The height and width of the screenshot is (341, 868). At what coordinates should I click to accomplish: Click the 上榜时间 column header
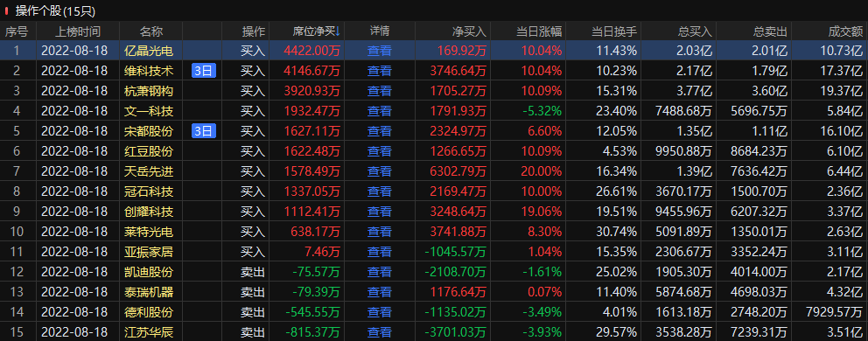[x=78, y=31]
